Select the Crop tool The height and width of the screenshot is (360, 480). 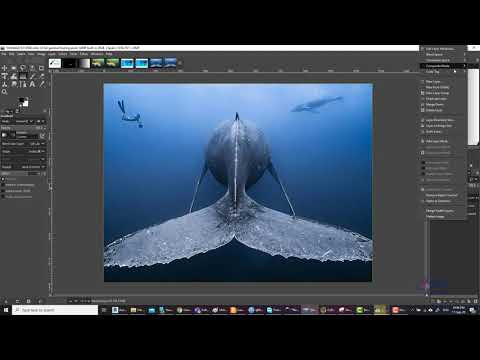point(41,68)
